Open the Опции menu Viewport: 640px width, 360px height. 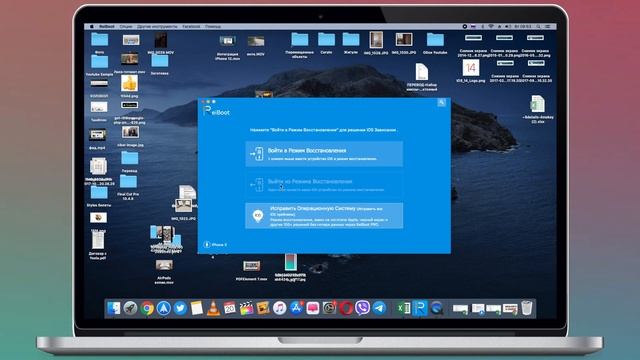click(126, 27)
